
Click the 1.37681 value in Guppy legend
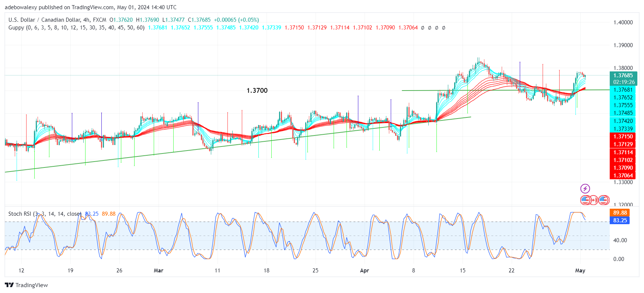(158, 28)
